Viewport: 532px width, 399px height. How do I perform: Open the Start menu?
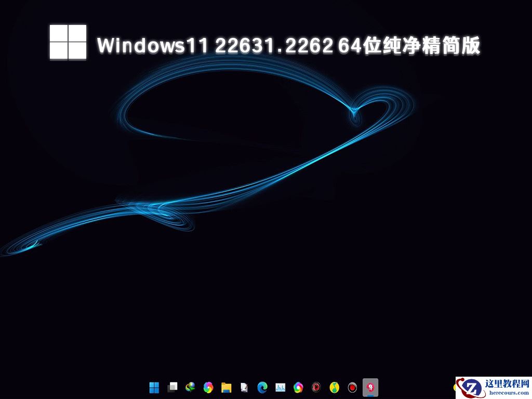click(x=154, y=387)
